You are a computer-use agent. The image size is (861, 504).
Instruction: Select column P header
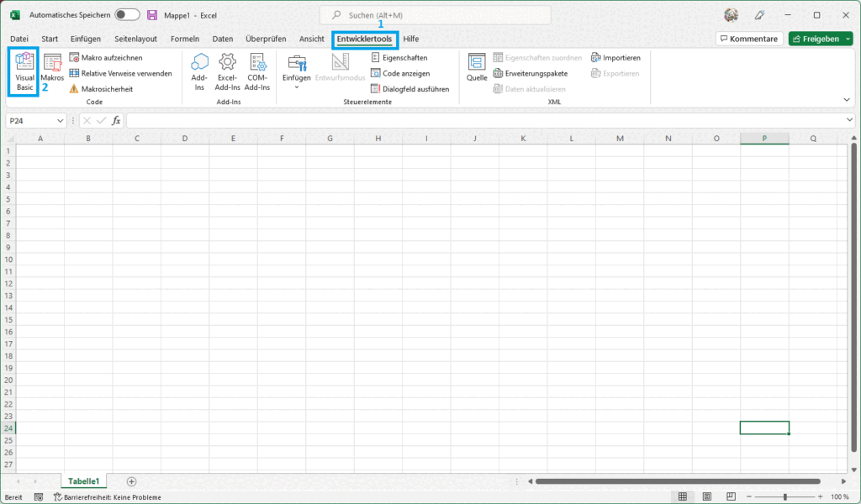click(764, 139)
